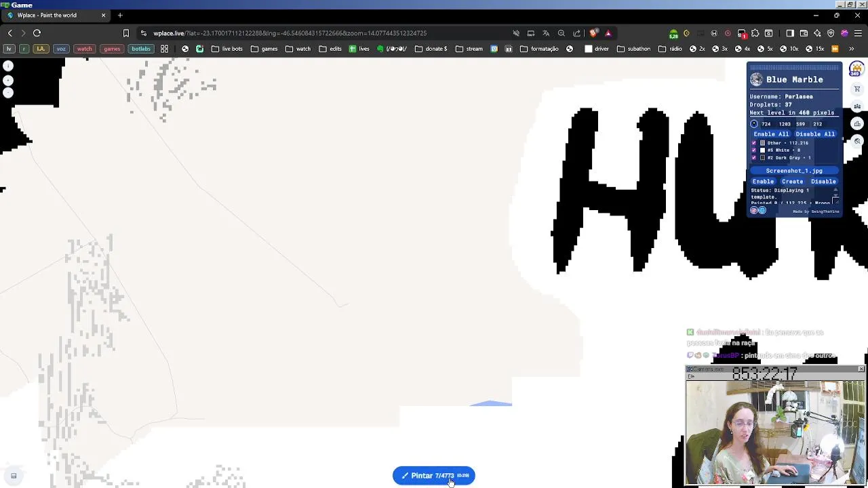Click the extension icon with red 1 badge
The width and height of the screenshot is (868, 488).
[742, 33]
